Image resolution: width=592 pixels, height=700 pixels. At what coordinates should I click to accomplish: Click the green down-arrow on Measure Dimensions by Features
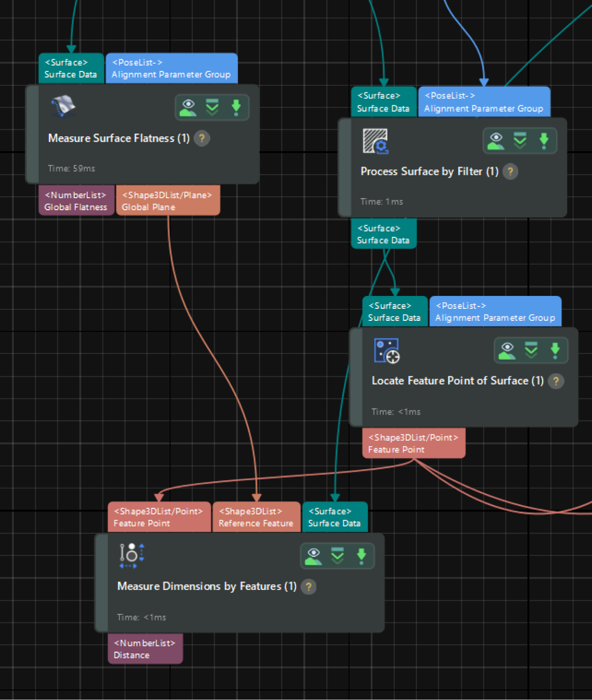[x=362, y=556]
